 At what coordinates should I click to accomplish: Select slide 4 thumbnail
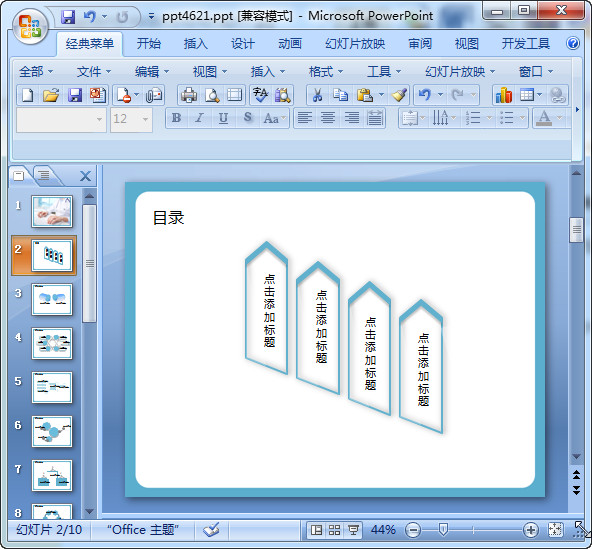pos(52,343)
